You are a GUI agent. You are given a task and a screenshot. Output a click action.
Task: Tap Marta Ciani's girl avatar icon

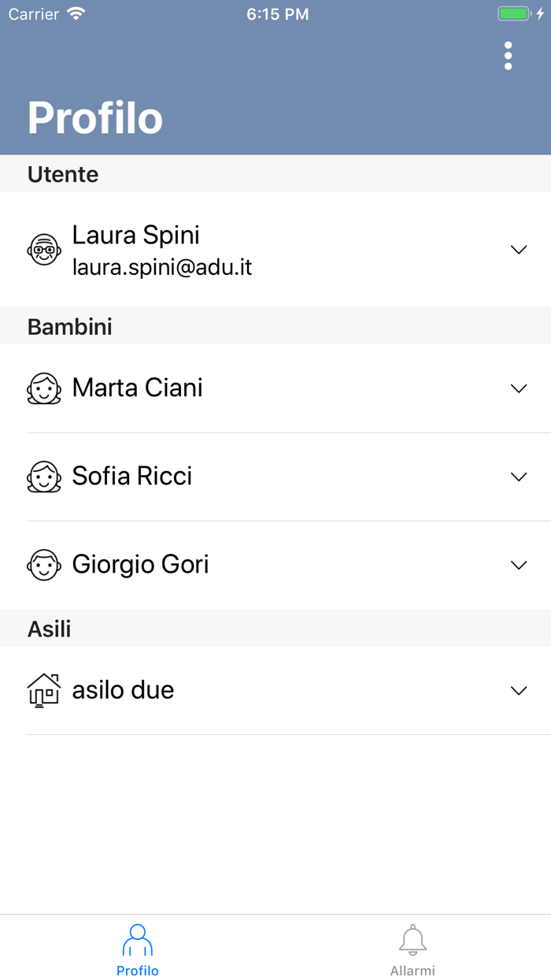[44, 388]
